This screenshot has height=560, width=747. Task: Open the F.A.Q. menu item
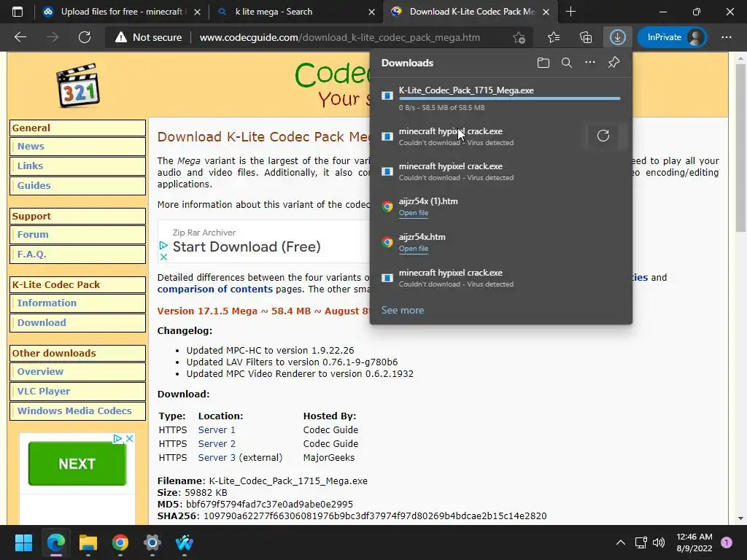77,254
